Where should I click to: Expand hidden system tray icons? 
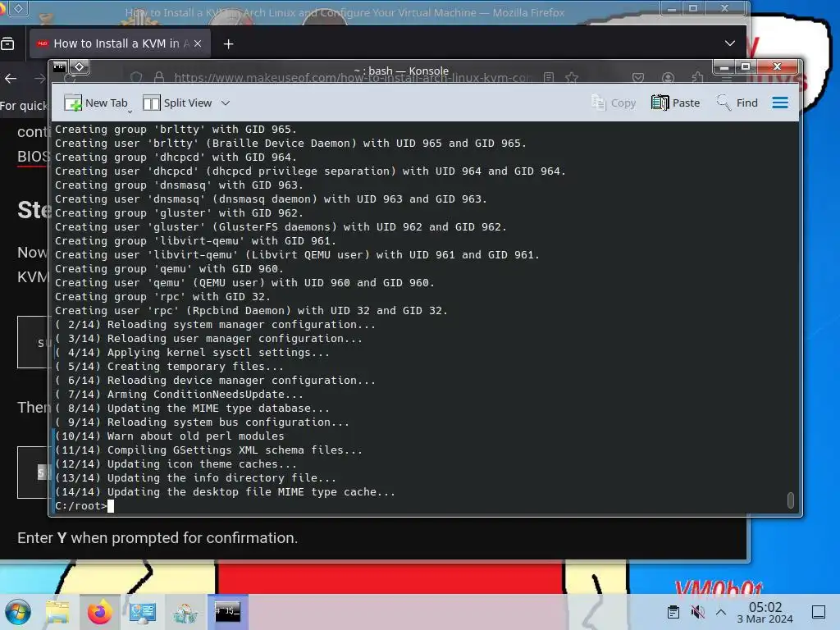tap(721, 612)
